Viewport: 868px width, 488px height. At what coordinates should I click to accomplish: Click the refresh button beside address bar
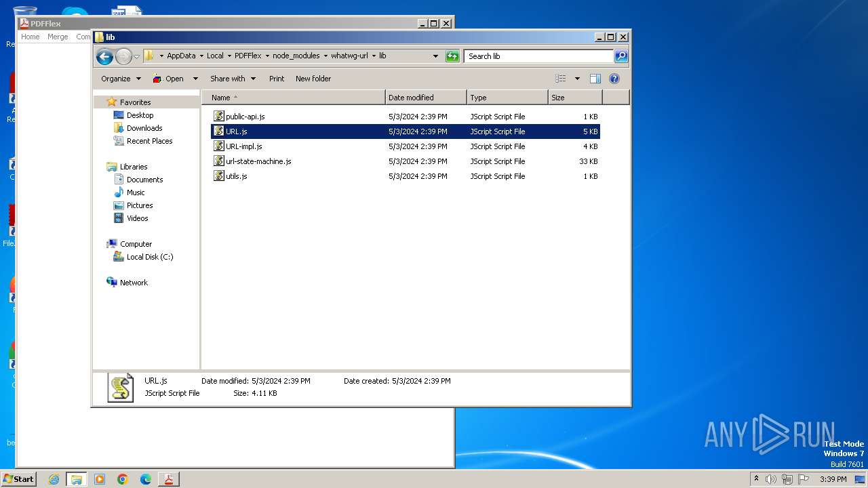coord(452,56)
